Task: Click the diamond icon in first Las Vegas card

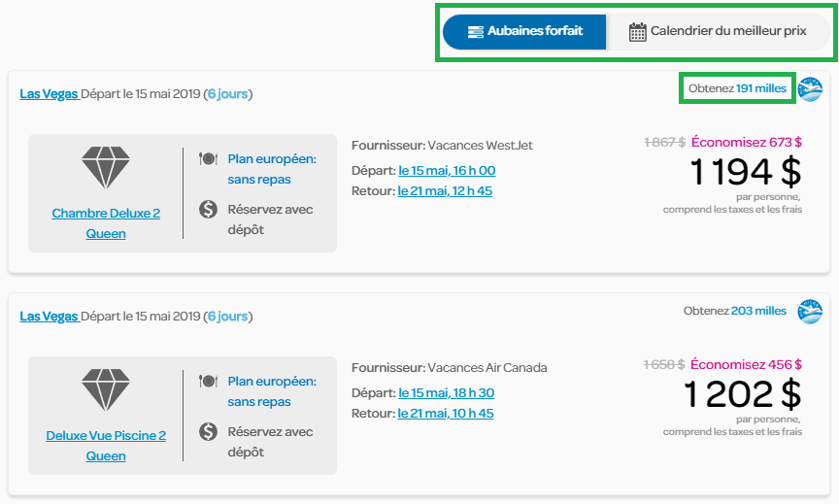Action: coord(106,169)
